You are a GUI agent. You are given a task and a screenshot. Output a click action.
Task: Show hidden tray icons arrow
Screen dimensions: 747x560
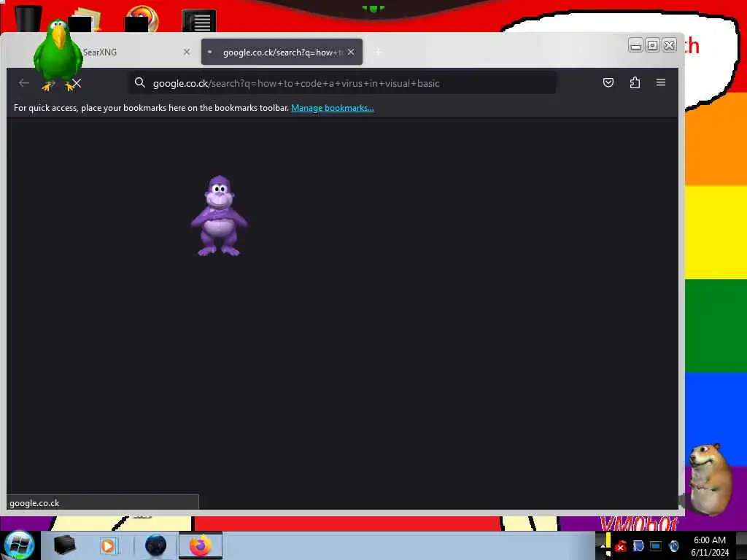(x=603, y=546)
